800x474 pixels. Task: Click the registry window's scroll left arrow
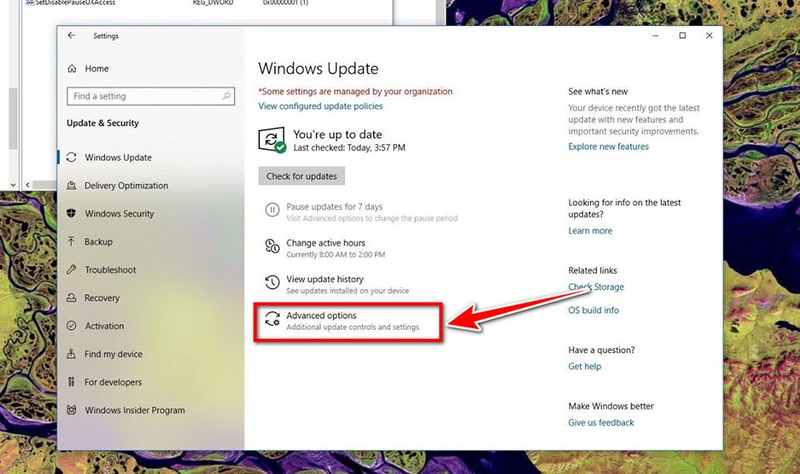point(28,185)
